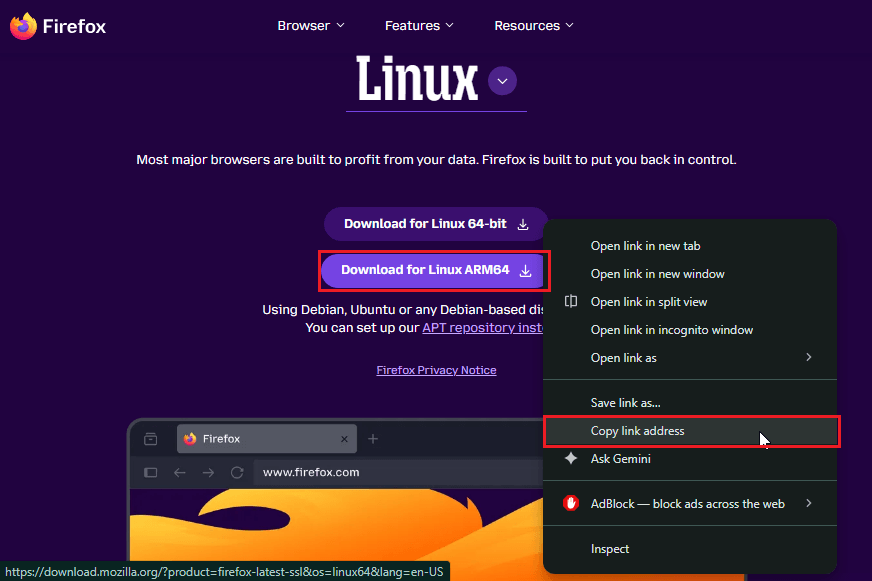Viewport: 872px width, 581px height.
Task: Click the mockup forward arrow icon
Action: click(208, 473)
